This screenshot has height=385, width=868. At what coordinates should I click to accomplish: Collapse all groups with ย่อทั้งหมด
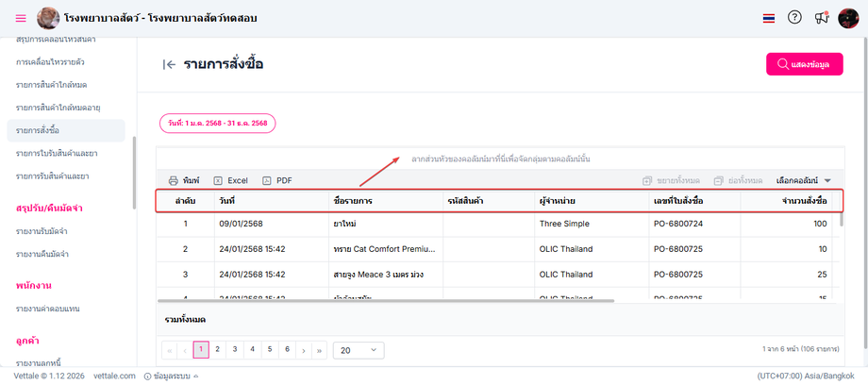click(x=738, y=180)
